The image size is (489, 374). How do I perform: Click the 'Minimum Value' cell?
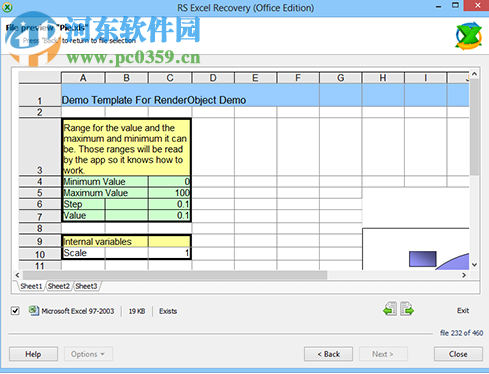coord(105,182)
